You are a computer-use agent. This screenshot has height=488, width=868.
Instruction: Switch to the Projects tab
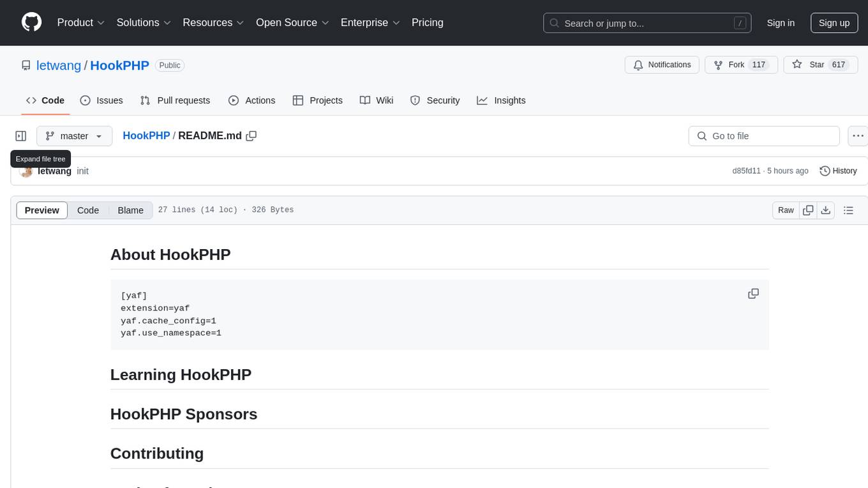click(x=318, y=100)
